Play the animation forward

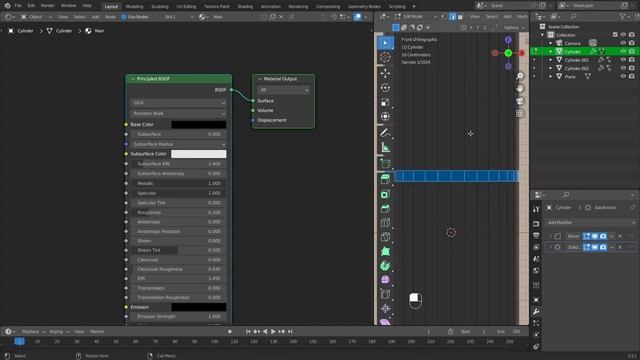[x=273, y=332]
